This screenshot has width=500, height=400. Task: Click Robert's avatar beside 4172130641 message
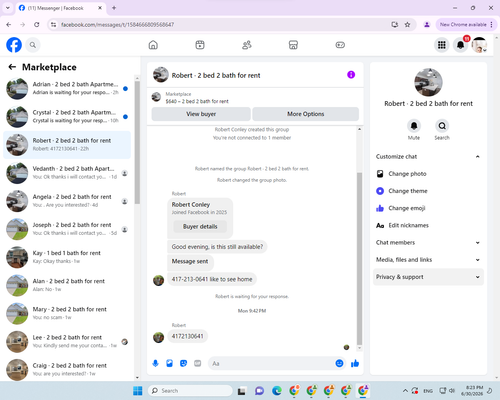click(x=158, y=337)
